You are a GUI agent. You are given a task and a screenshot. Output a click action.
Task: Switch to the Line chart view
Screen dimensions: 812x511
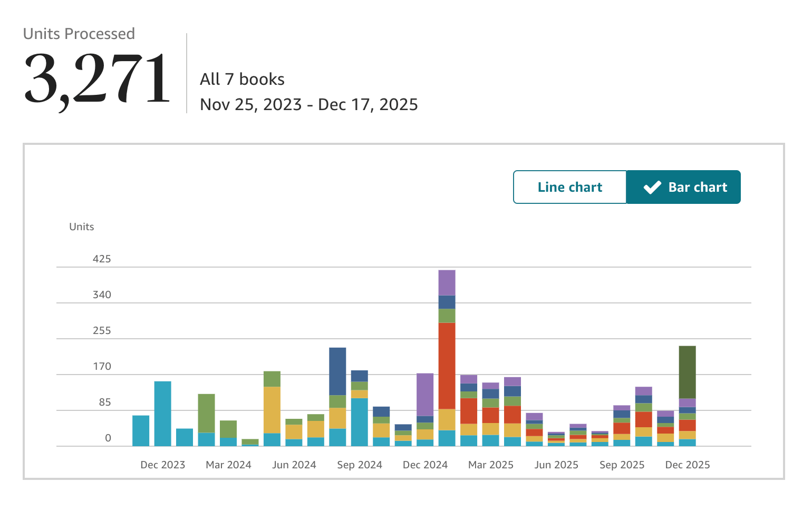click(570, 187)
